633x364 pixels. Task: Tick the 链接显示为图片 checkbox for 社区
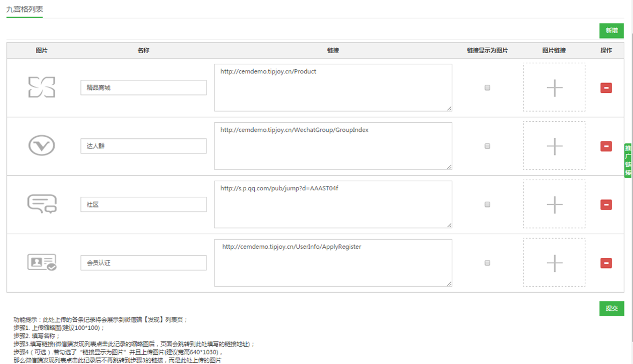487,204
